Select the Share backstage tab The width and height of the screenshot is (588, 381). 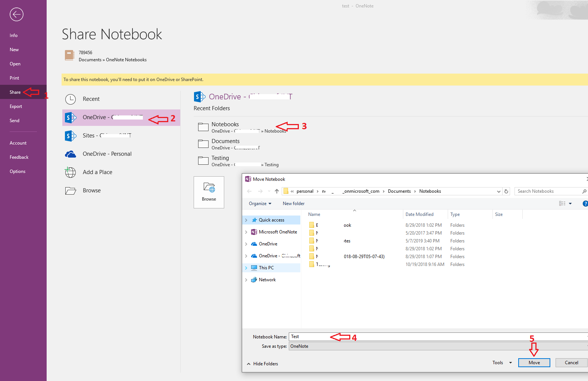(23, 92)
